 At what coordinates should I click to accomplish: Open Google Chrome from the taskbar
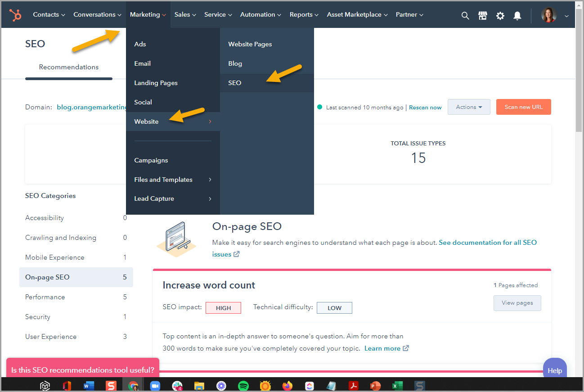[133, 386]
